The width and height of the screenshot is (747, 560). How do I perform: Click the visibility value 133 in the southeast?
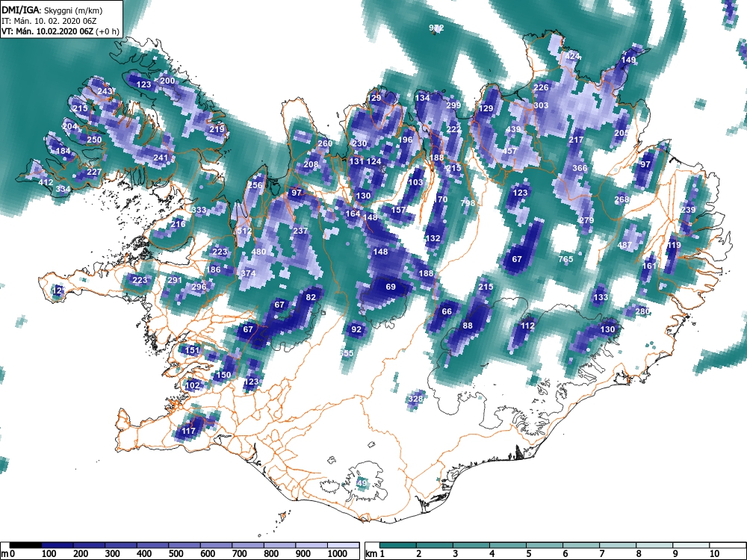click(601, 297)
